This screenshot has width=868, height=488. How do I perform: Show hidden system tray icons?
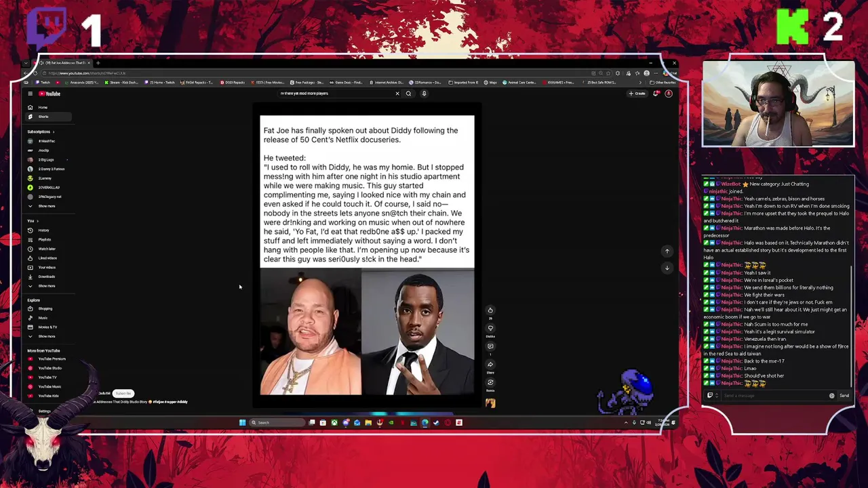625,423
